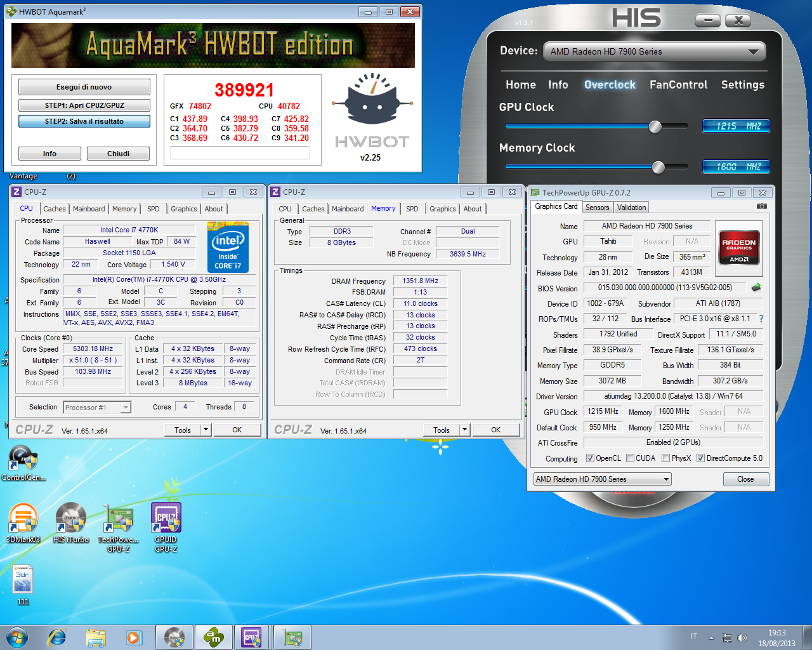Image resolution: width=812 pixels, height=650 pixels.
Task: Open Tools dropdown arrow in Memory tab window
Action: (464, 430)
